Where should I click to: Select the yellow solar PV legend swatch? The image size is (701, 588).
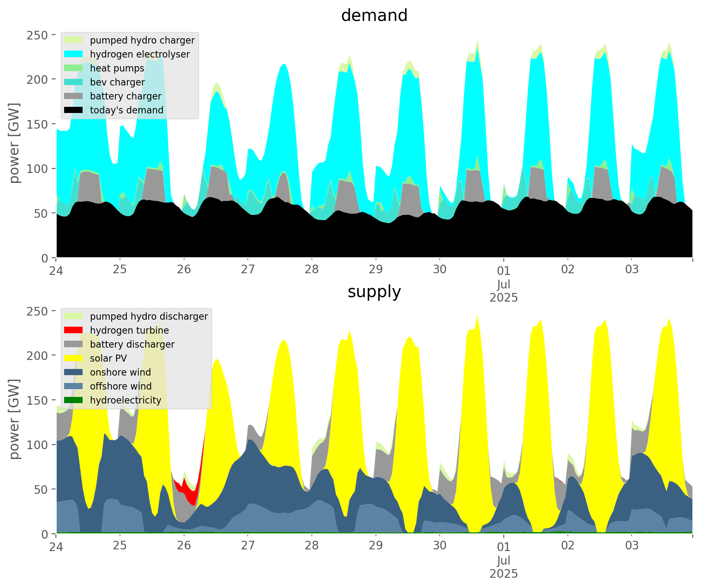click(74, 358)
